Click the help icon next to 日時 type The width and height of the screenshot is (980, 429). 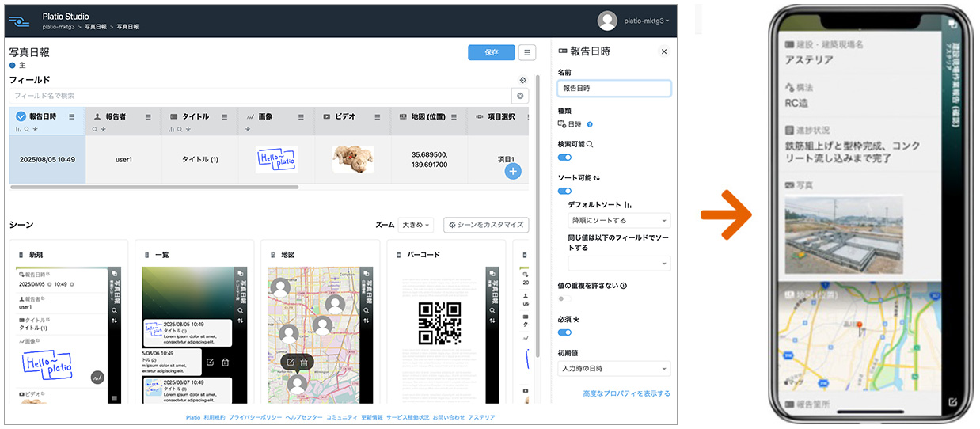coord(590,124)
